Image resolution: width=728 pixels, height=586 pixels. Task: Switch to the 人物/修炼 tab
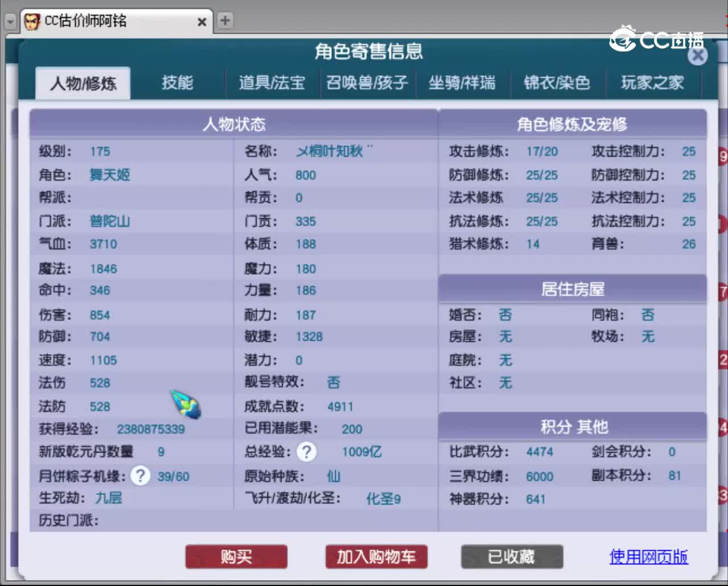point(83,83)
